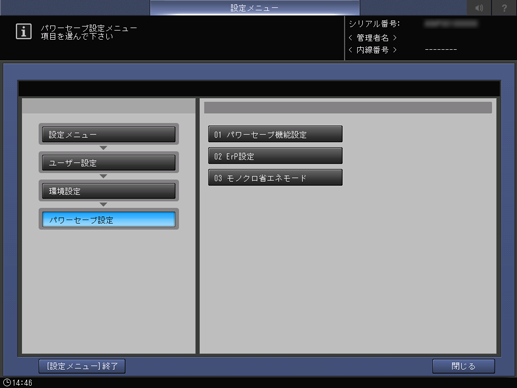Click the シリアル番号 label
517x388 pixels.
(374, 24)
